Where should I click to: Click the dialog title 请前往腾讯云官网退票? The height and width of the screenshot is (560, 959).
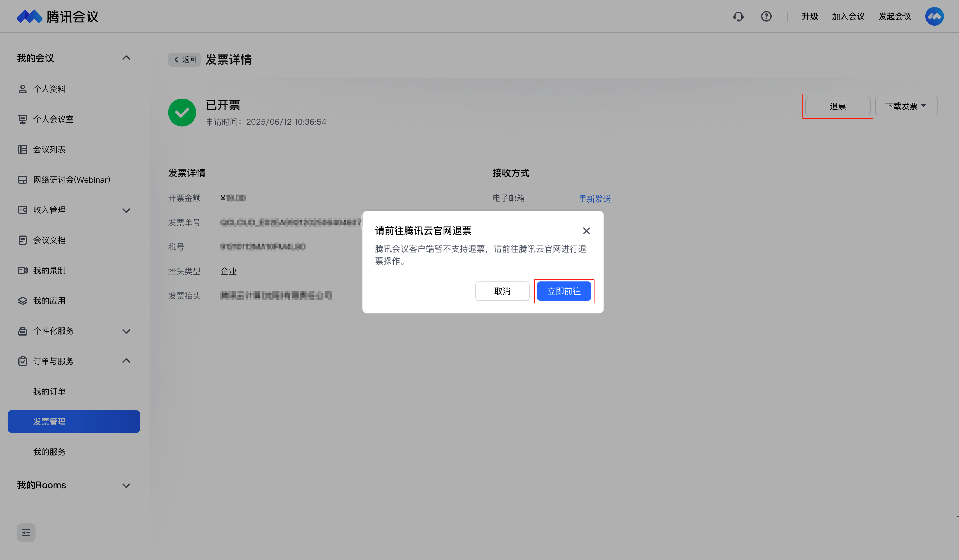click(x=423, y=231)
